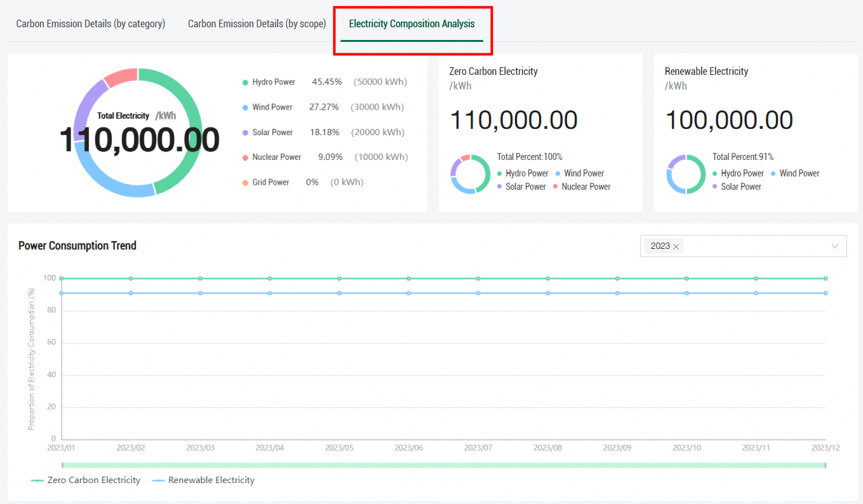Open the year filter field showing 2023
The width and height of the screenshot is (863, 504).
pyautogui.click(x=743, y=246)
